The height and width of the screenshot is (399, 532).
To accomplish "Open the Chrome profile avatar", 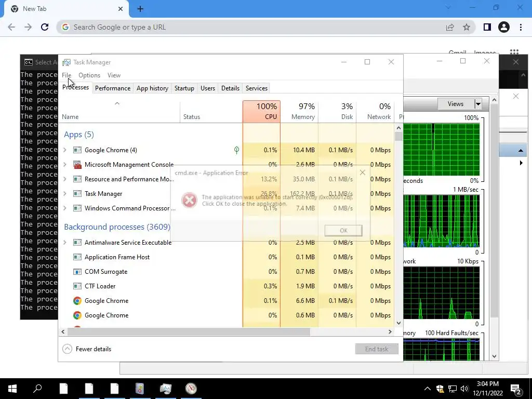I will click(x=504, y=27).
